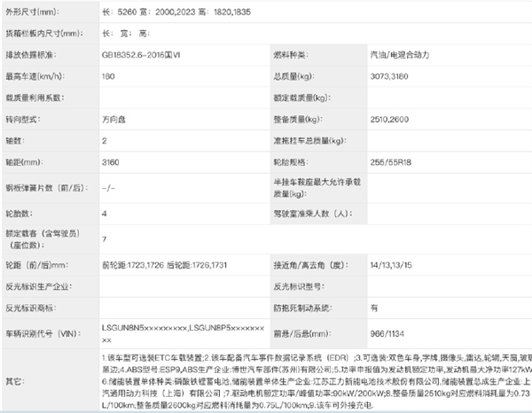This screenshot has height=413, width=532.
Task: Click the front and rear track values
Action: click(x=169, y=265)
